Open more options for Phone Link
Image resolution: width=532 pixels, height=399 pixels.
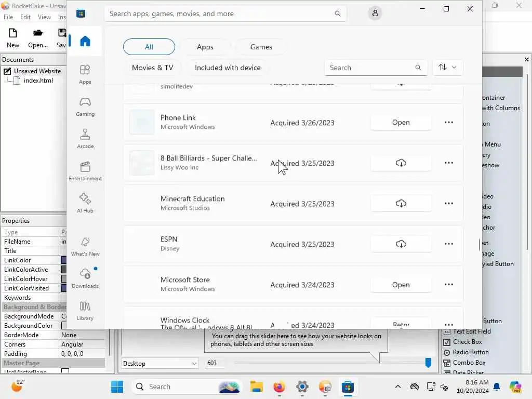448,123
